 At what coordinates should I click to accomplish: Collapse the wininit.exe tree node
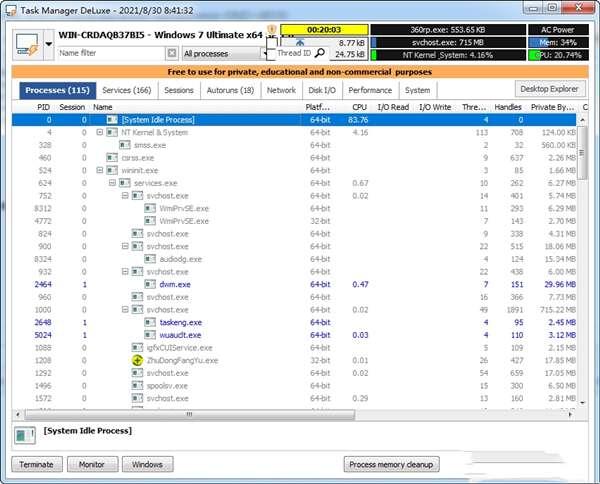(x=99, y=170)
